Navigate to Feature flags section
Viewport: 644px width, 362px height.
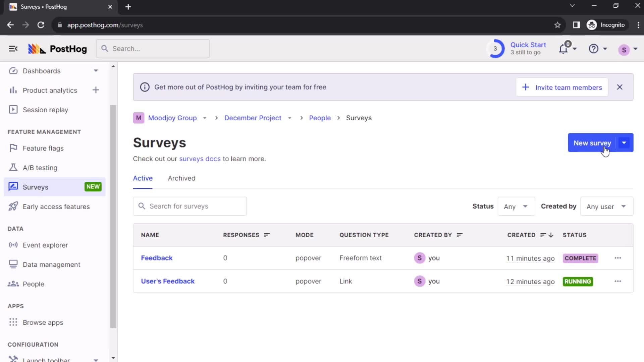(43, 148)
